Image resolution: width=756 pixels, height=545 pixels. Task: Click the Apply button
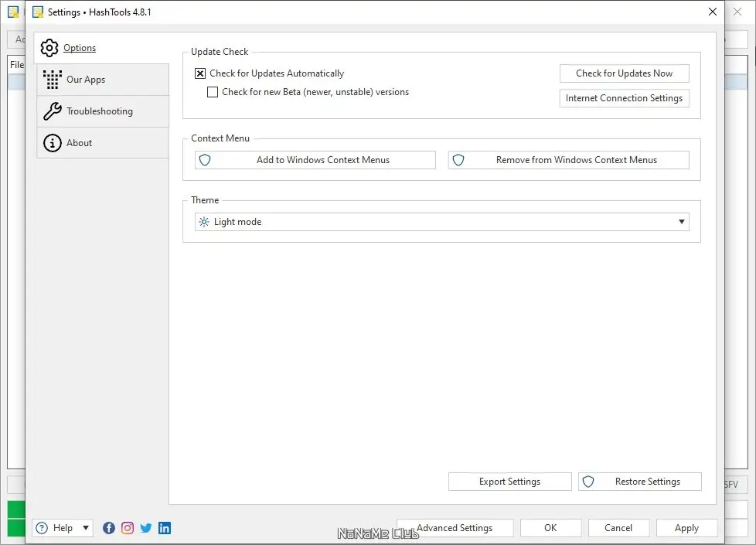tap(686, 528)
